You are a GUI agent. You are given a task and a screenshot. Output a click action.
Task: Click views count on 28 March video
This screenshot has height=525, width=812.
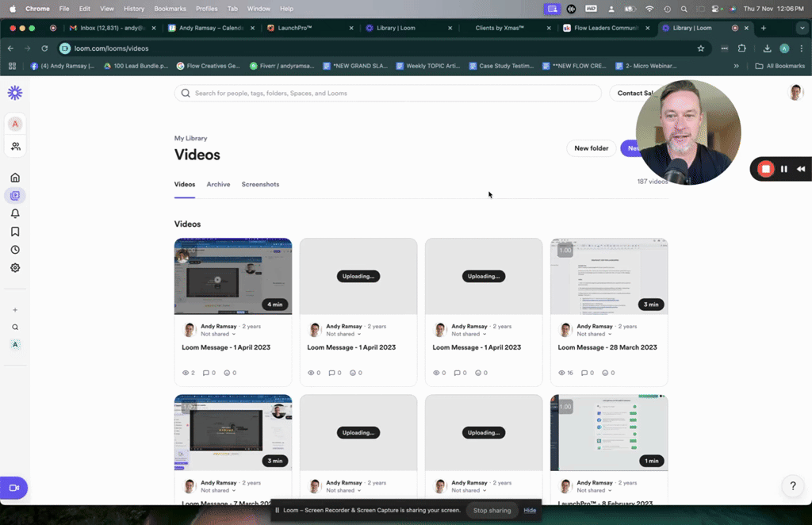(566, 373)
